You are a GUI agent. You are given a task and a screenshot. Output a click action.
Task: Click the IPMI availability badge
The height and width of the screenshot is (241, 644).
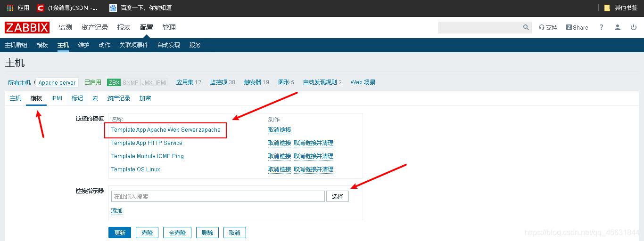pyautogui.click(x=161, y=82)
